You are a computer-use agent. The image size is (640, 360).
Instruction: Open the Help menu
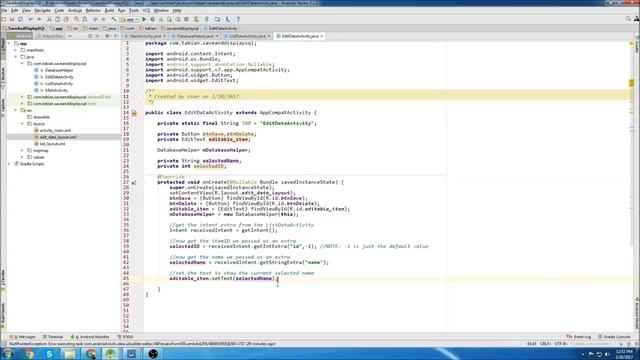(x=177, y=10)
